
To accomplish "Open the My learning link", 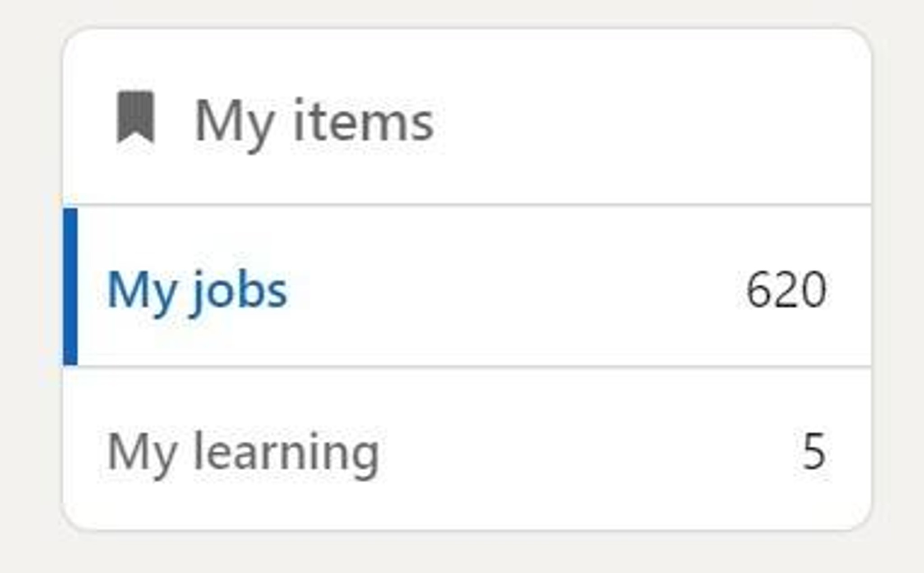I will [x=243, y=452].
